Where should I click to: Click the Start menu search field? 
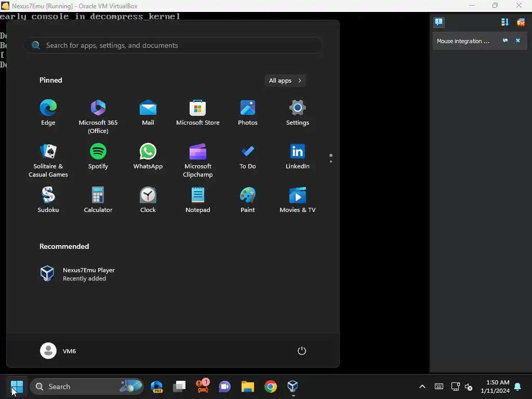click(172, 45)
